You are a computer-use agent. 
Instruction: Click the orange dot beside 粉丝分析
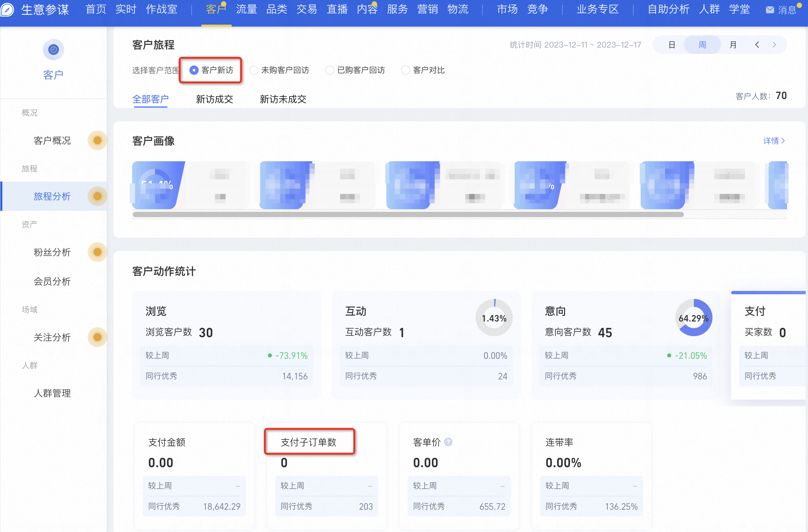pos(98,252)
